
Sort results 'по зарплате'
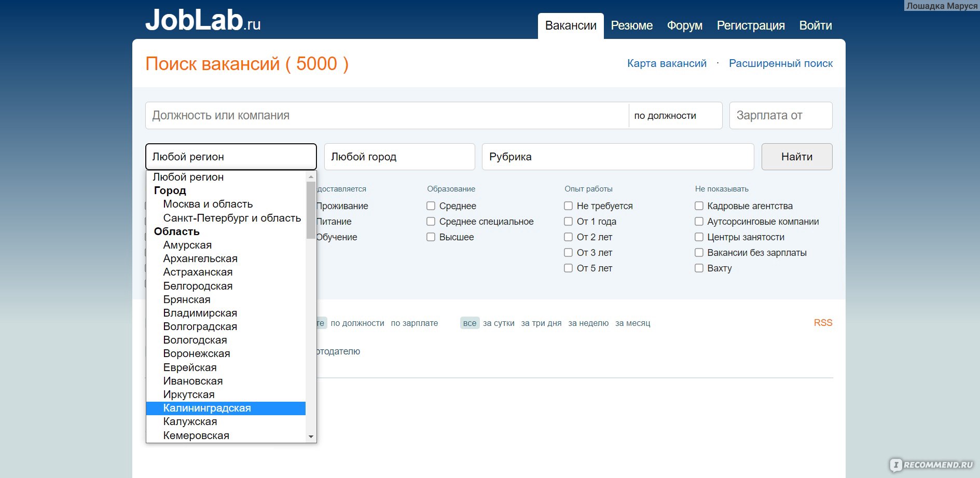coord(414,323)
